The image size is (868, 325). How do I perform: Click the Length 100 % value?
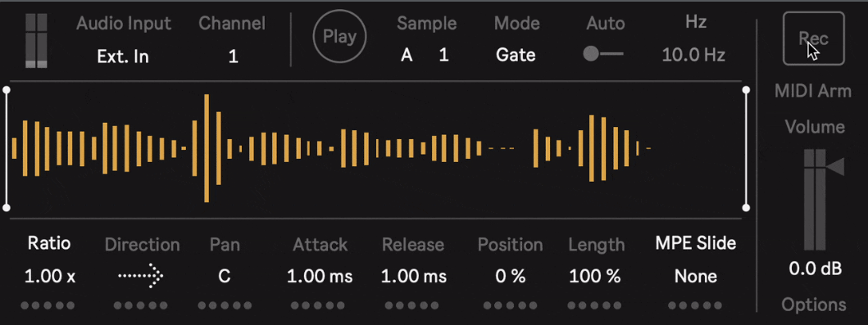tap(595, 277)
